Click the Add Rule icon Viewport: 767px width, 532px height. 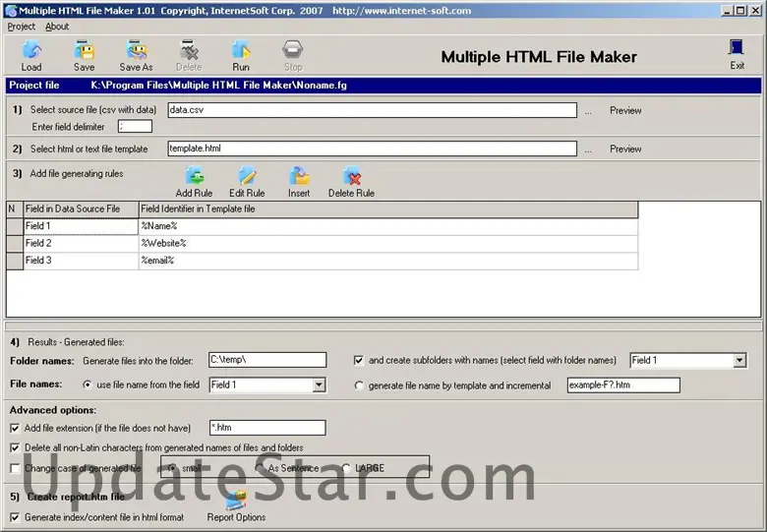194,176
